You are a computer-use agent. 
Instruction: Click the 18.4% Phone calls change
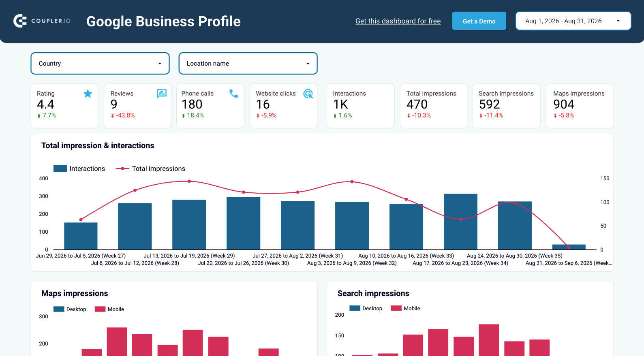click(x=193, y=115)
